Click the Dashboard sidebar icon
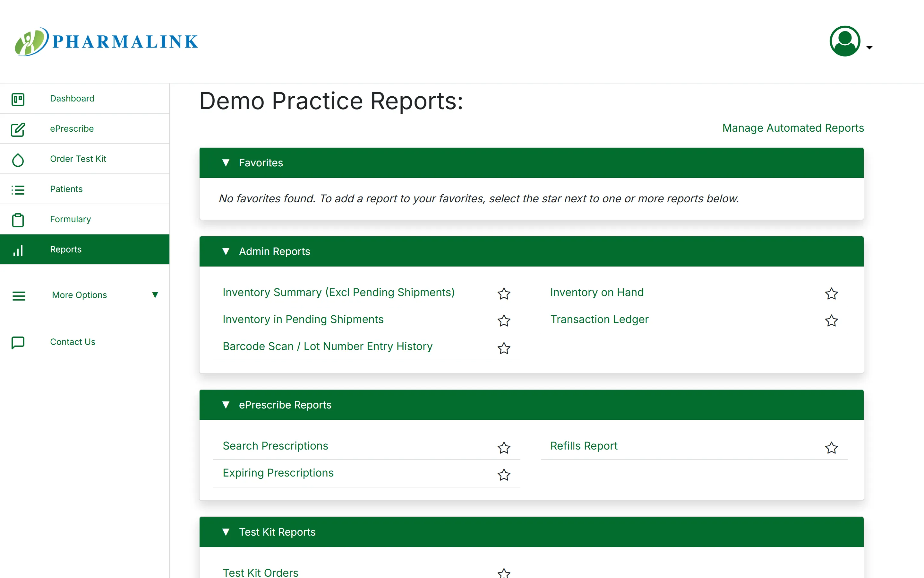This screenshot has width=924, height=578. [x=18, y=99]
